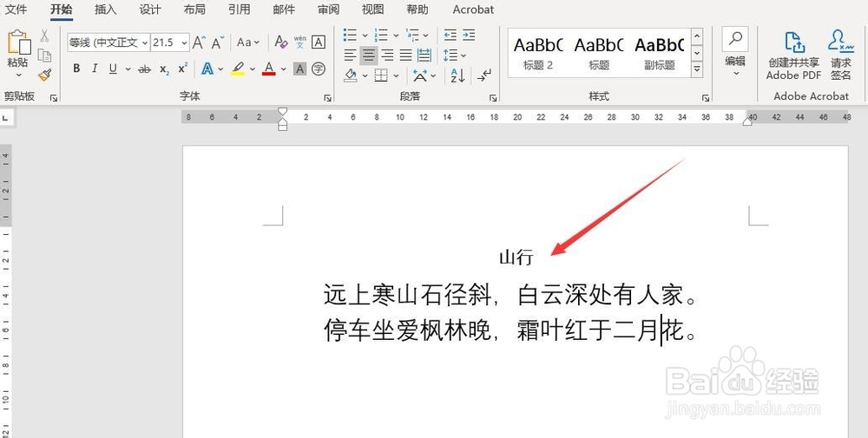Viewport: 868px width, 438px height.
Task: Toggle italic formatting
Action: 95,69
